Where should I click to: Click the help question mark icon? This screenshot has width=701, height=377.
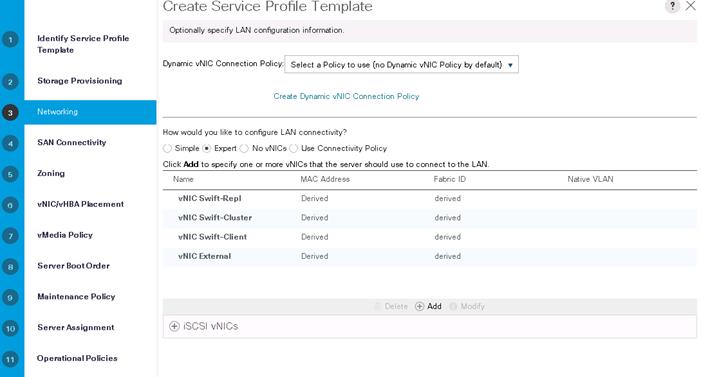coord(672,6)
